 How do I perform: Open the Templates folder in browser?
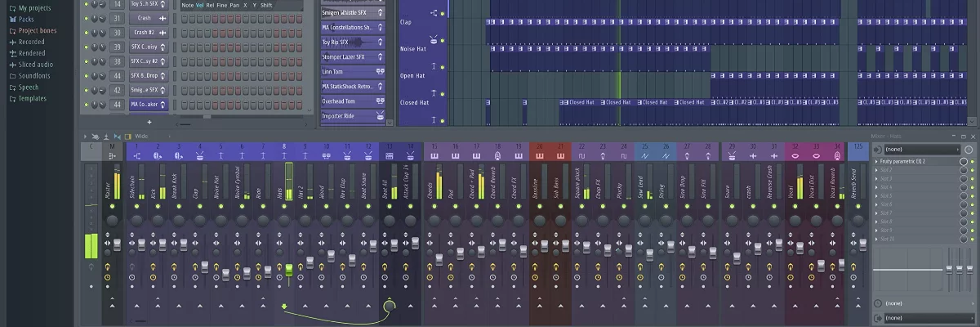point(33,99)
